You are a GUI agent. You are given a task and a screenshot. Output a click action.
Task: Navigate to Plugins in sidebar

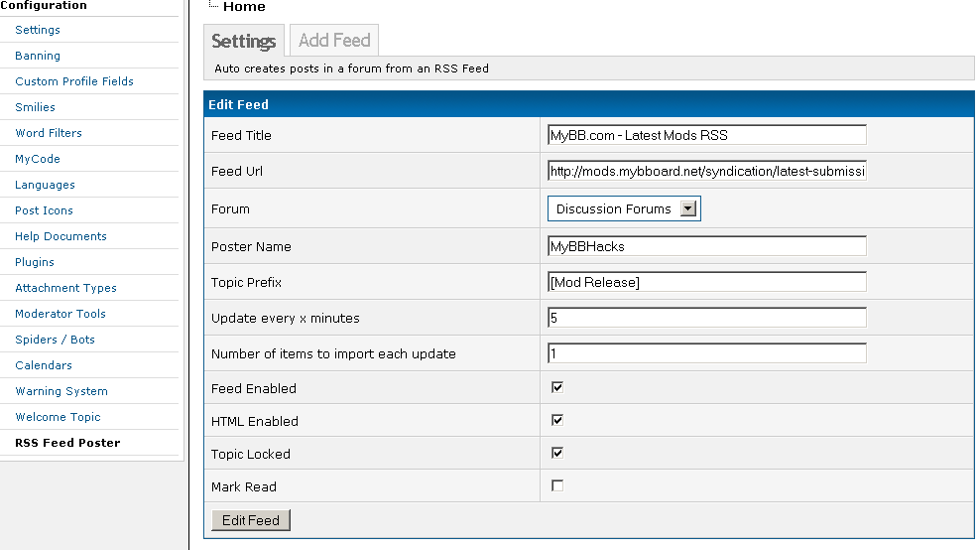coord(35,262)
